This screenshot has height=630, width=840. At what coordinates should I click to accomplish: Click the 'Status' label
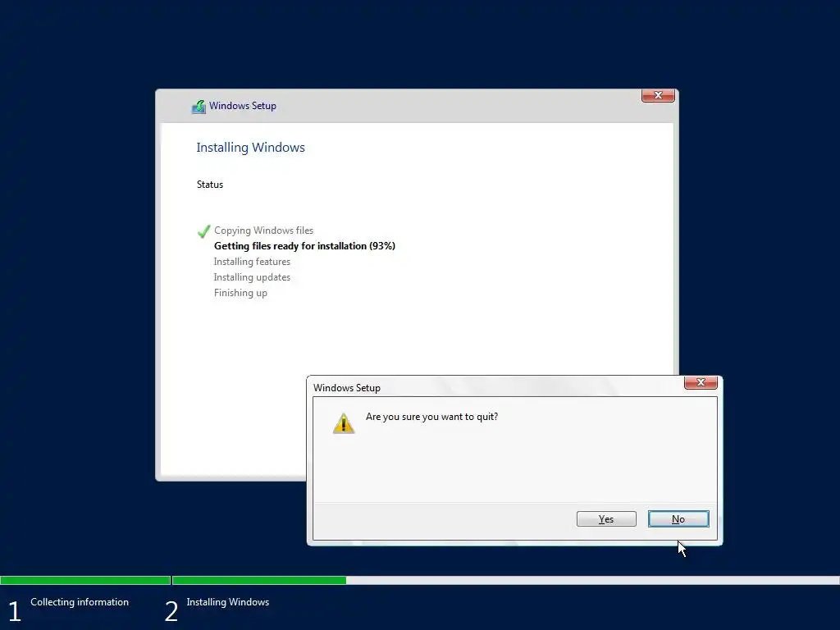[x=209, y=185]
